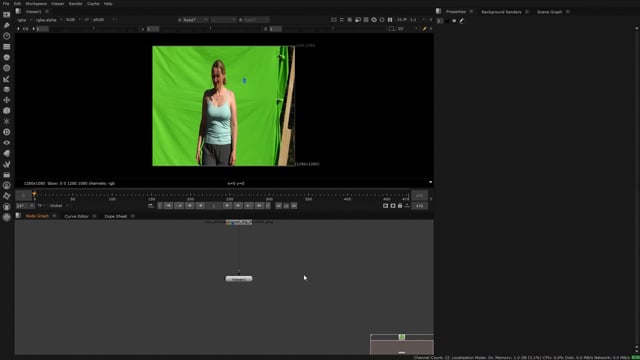This screenshot has height=360, width=640.
Task: Open the Edit menu
Action: click(x=17, y=4)
